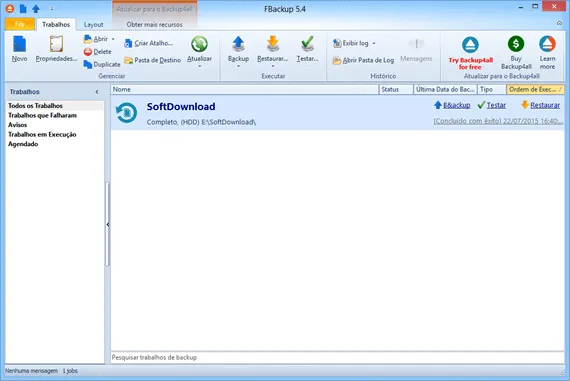Sort by the Tipo column header
The width and height of the screenshot is (570, 381).
(x=491, y=89)
